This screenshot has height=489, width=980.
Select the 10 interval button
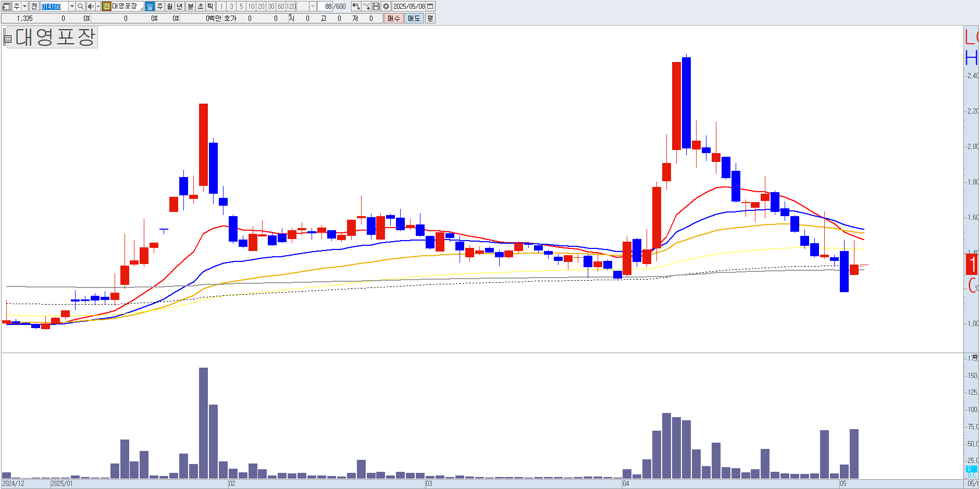click(x=251, y=6)
